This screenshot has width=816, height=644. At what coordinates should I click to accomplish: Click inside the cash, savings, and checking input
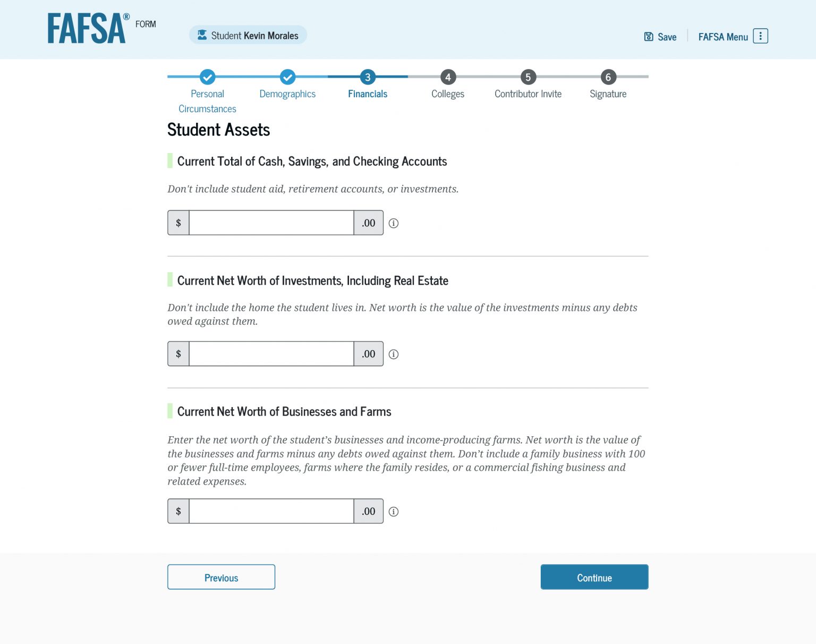(x=271, y=223)
